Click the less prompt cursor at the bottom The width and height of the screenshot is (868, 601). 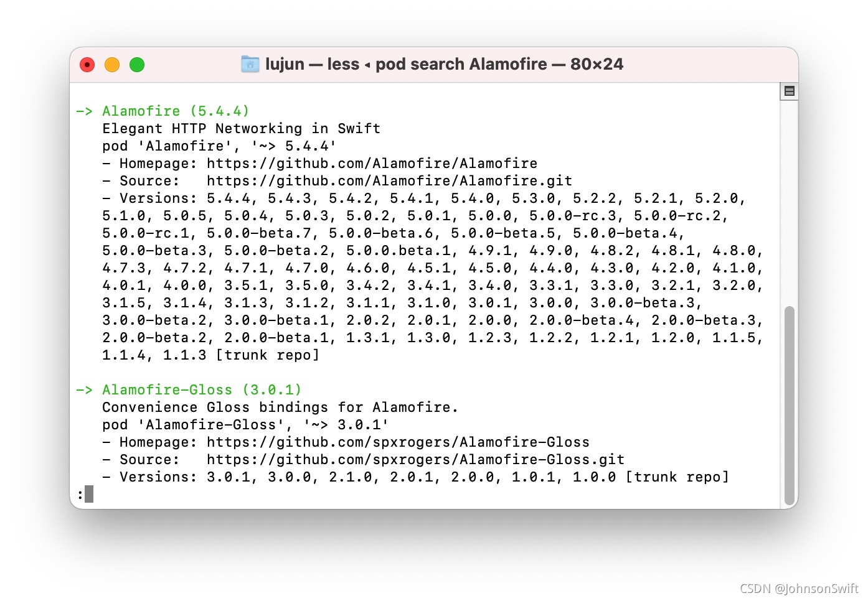point(89,494)
